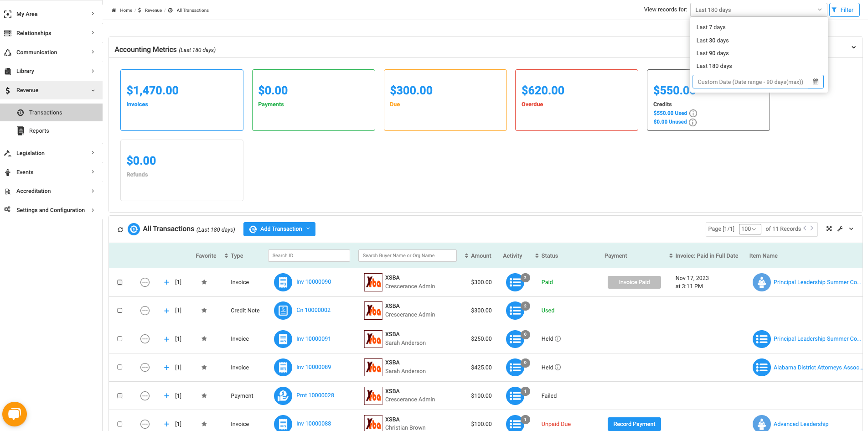Click the invoice document icon for Inv 10000089
This screenshot has width=868, height=431.
283,367
